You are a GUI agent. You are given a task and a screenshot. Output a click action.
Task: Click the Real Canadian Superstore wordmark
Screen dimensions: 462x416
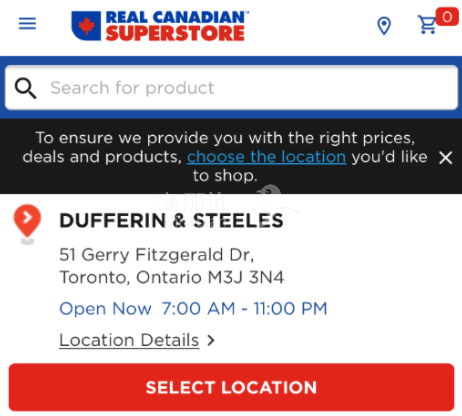pyautogui.click(x=177, y=26)
